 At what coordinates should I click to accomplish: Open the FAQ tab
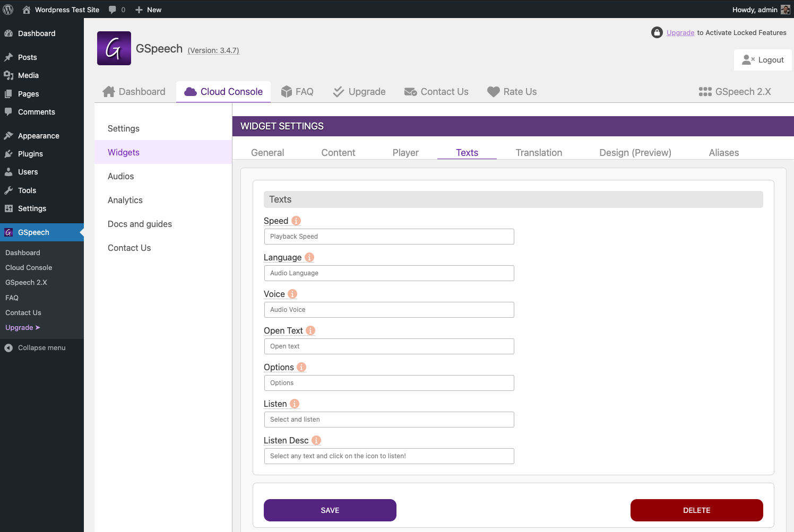pyautogui.click(x=297, y=92)
